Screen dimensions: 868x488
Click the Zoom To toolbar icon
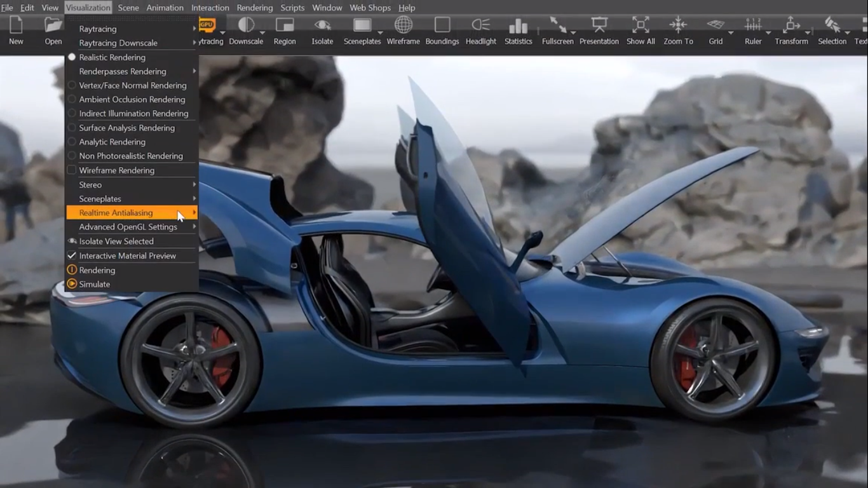[678, 25]
